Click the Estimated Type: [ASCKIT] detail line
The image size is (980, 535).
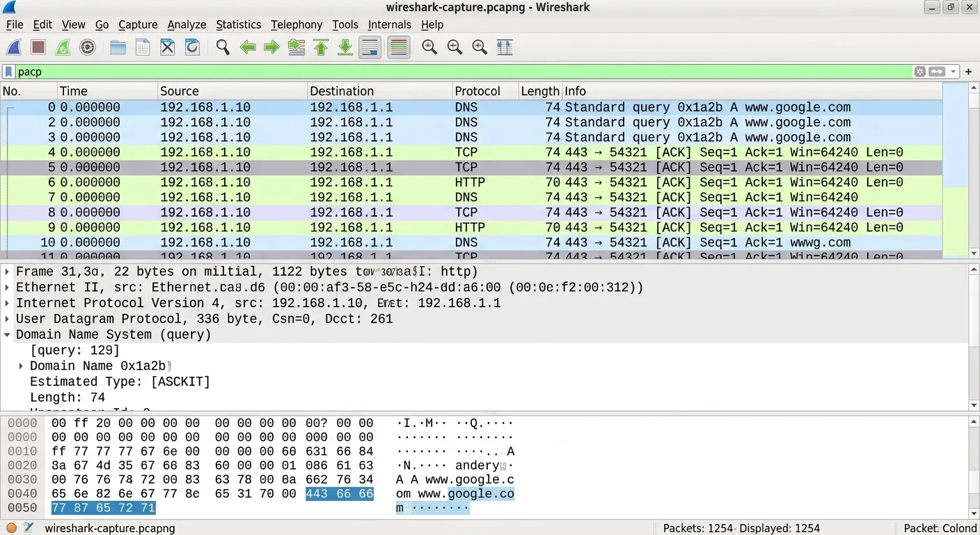120,382
